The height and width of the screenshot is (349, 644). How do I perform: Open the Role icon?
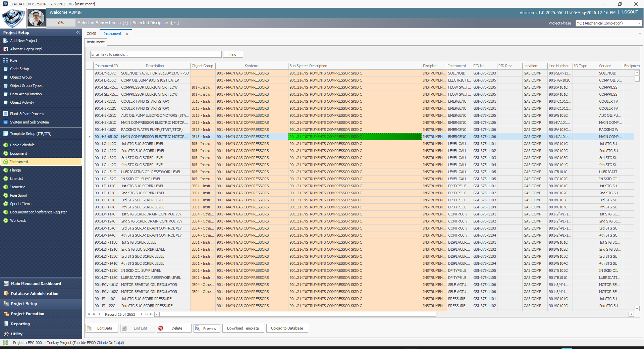pos(6,60)
